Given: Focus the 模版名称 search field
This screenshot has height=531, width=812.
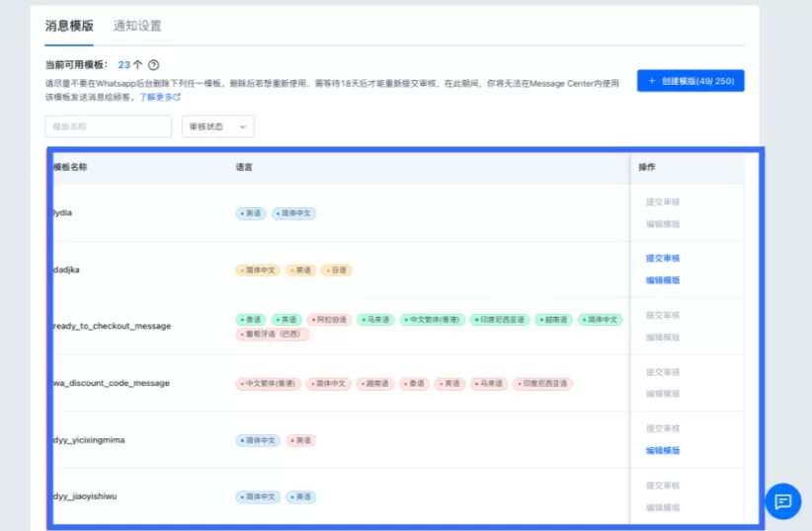Looking at the screenshot, I should 109,126.
